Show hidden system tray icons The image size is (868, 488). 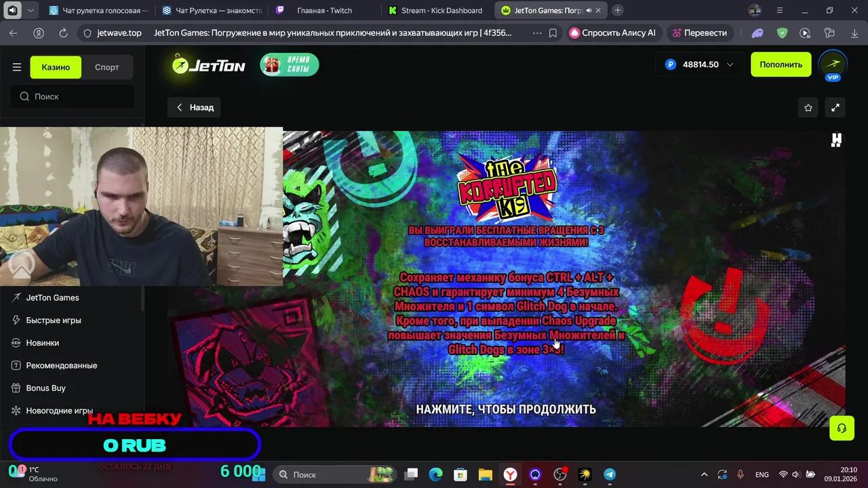click(704, 474)
